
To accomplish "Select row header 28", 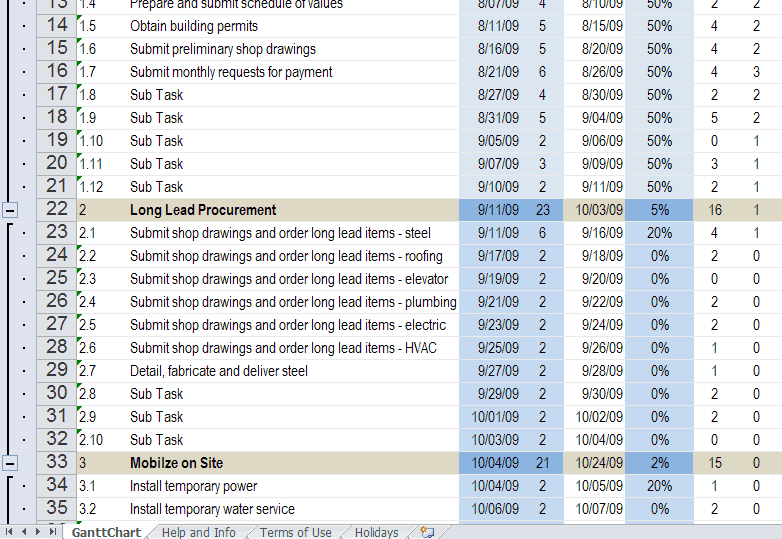I will point(57,348).
